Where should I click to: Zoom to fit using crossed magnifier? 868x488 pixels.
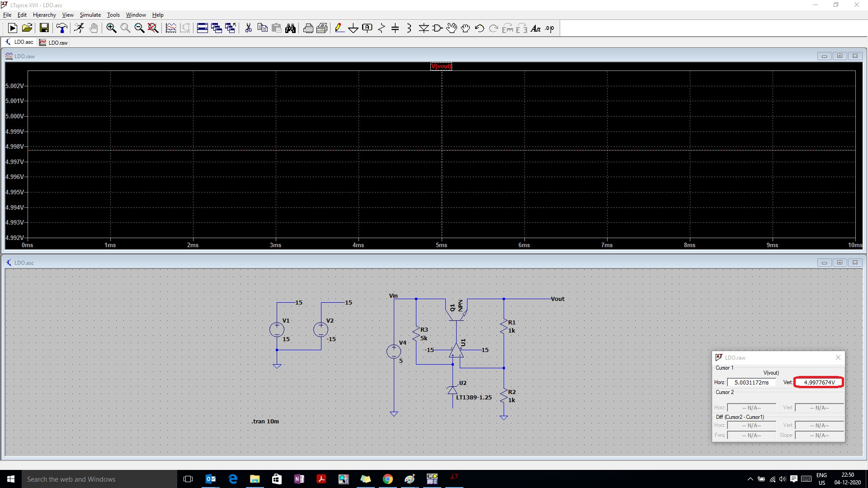153,28
